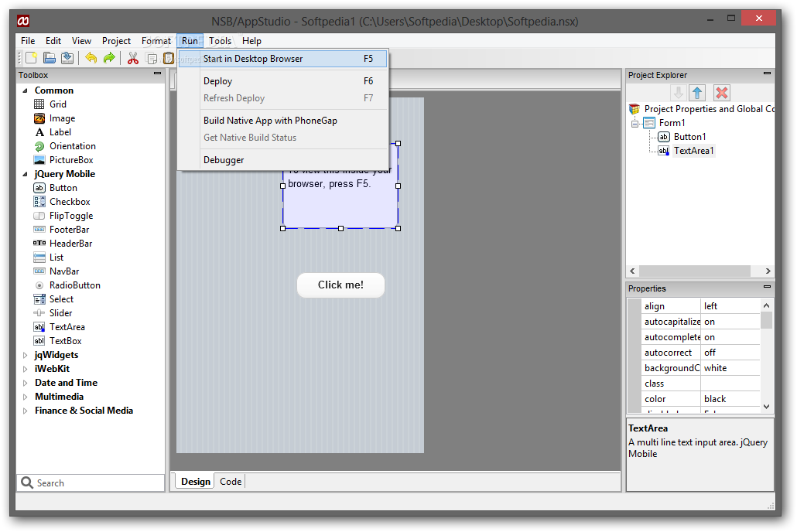Click the 'Click me!' button on form
Screen dimensions: 797x532
point(340,285)
